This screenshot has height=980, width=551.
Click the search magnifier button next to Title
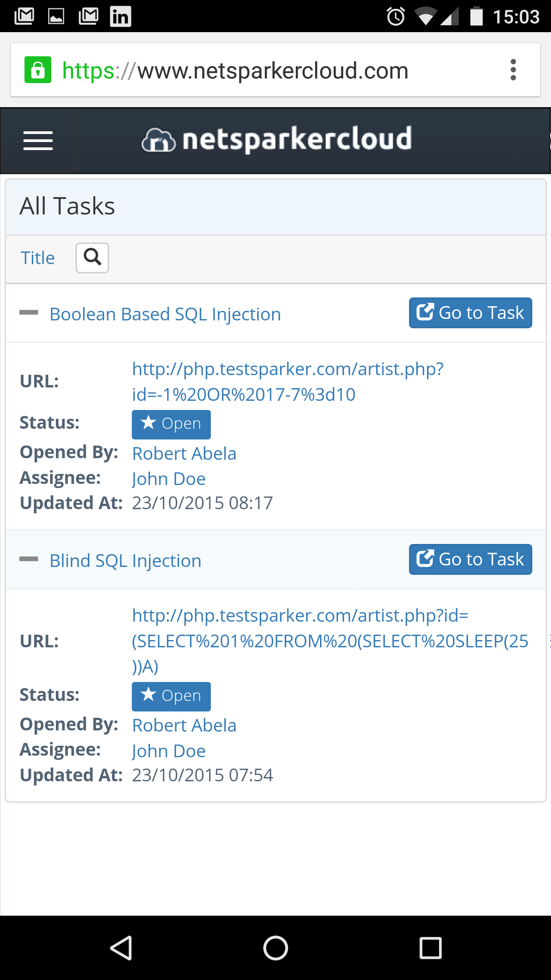(x=92, y=258)
